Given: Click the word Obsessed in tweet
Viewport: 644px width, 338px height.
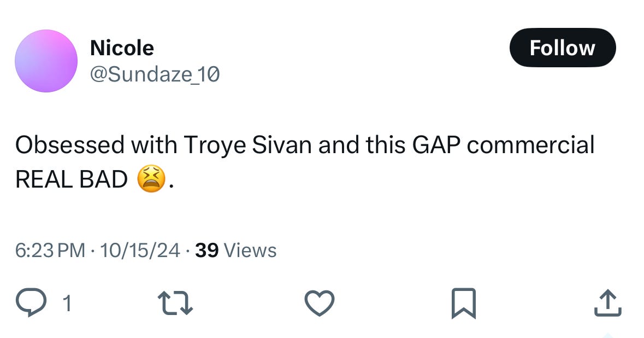Looking at the screenshot, I should 69,145.
